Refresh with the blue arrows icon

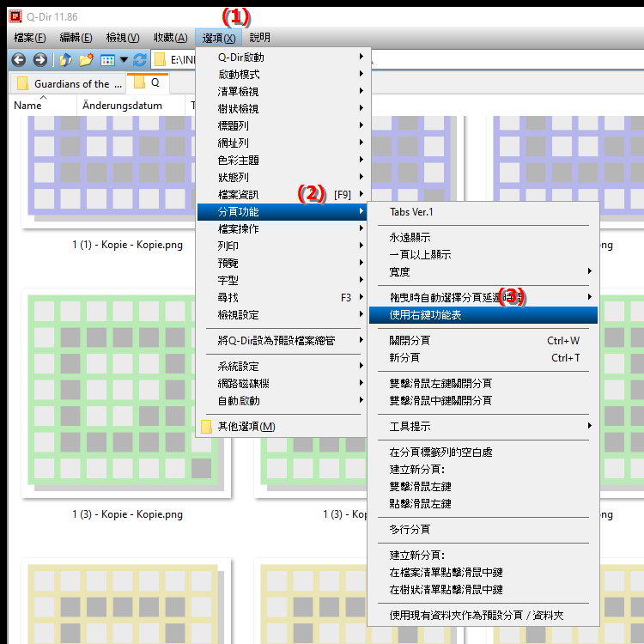(x=140, y=60)
